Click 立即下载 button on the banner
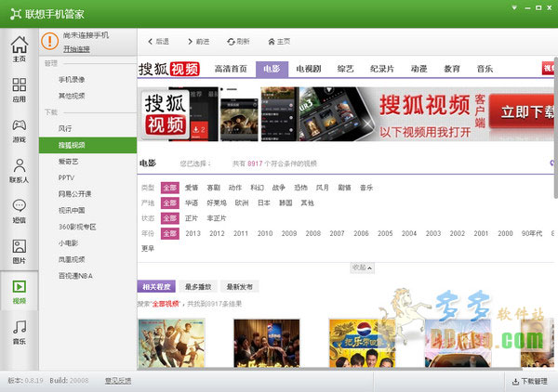Screen dimensions: 558x392 tap(523, 111)
